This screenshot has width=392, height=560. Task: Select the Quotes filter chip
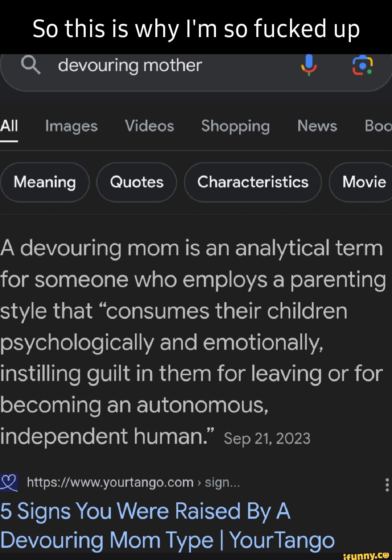tap(137, 182)
